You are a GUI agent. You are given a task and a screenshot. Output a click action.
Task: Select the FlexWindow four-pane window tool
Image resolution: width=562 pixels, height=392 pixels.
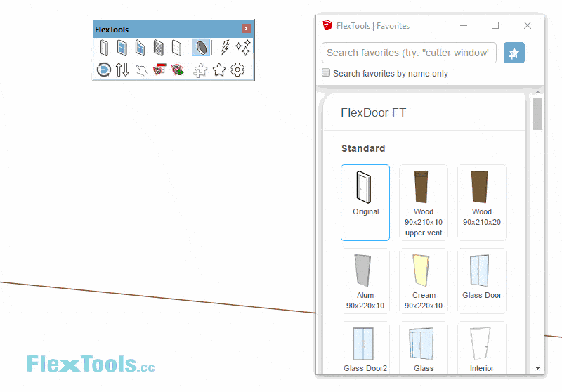point(122,48)
